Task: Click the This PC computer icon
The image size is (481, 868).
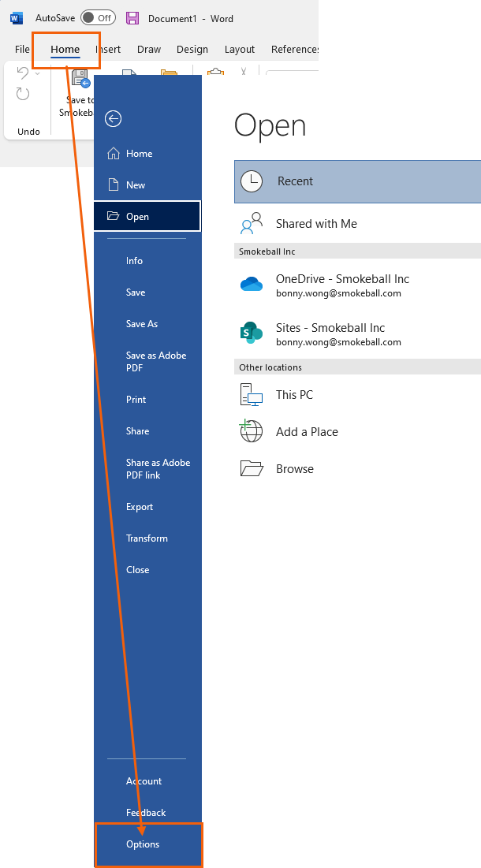Action: coord(252,395)
